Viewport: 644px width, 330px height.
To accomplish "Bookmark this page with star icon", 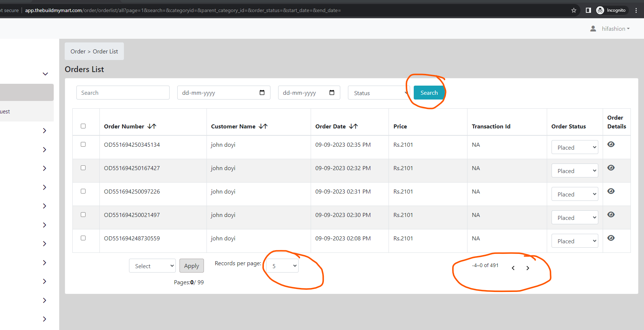I will click(574, 10).
